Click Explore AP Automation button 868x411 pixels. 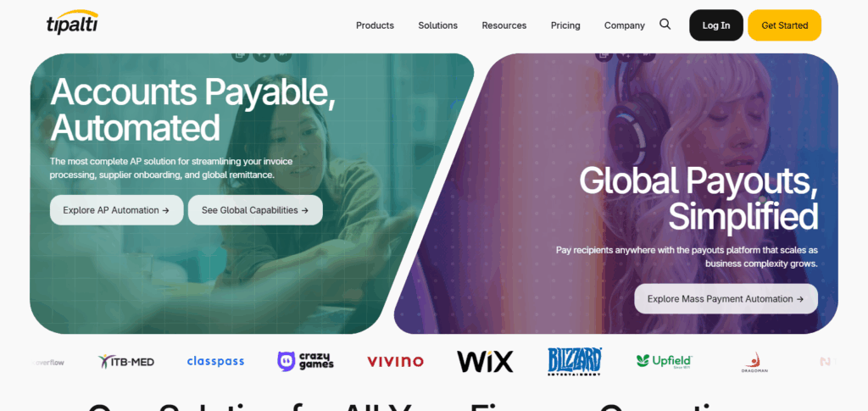click(x=116, y=210)
